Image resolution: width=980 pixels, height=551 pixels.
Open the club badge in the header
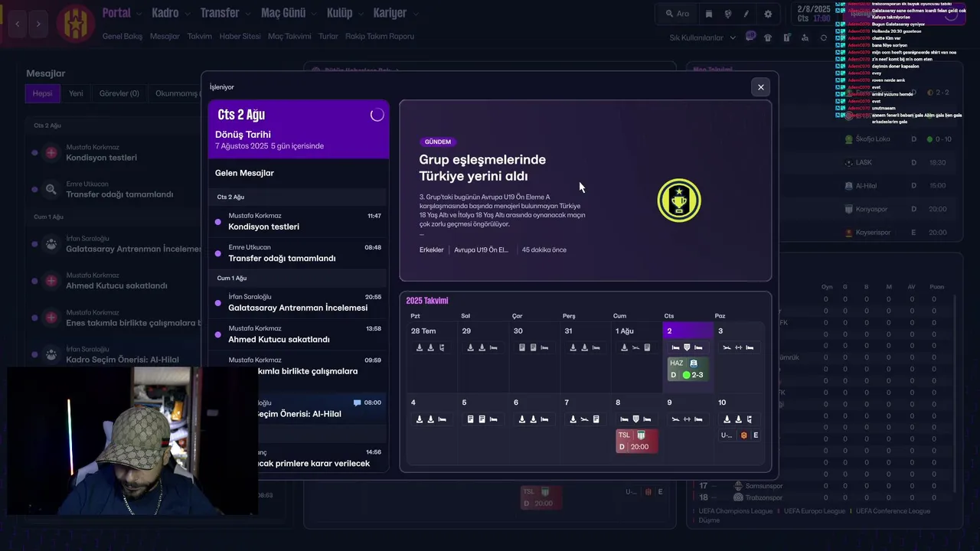[74, 23]
